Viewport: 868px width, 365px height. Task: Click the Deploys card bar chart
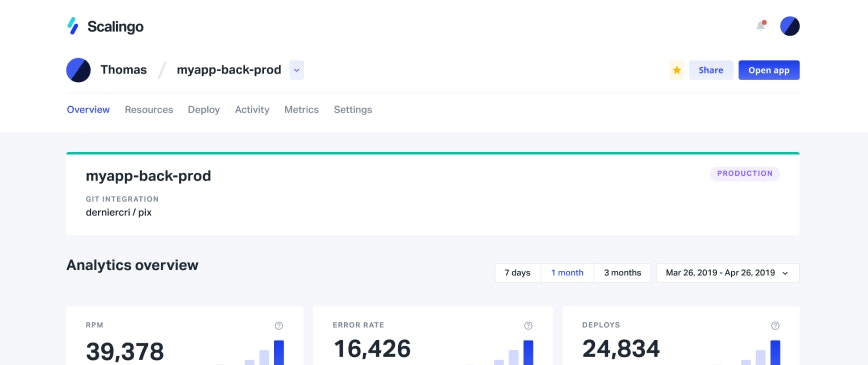pyautogui.click(x=746, y=352)
